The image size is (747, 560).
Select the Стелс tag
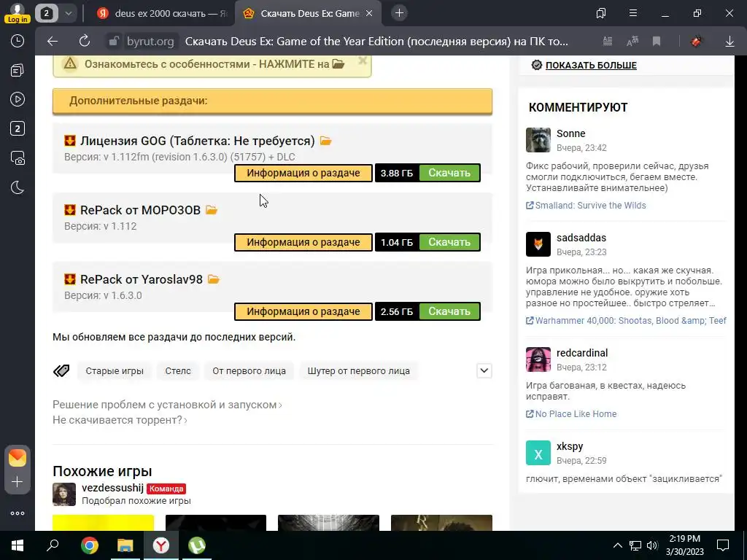(178, 371)
